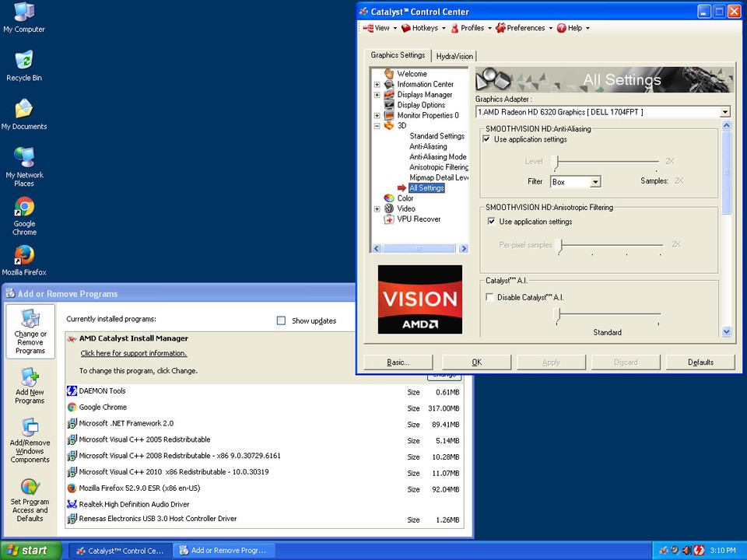Screen dimensions: 747x560
Task: Enable the Disable Catalyst A.I. checkbox
Action: click(x=489, y=297)
